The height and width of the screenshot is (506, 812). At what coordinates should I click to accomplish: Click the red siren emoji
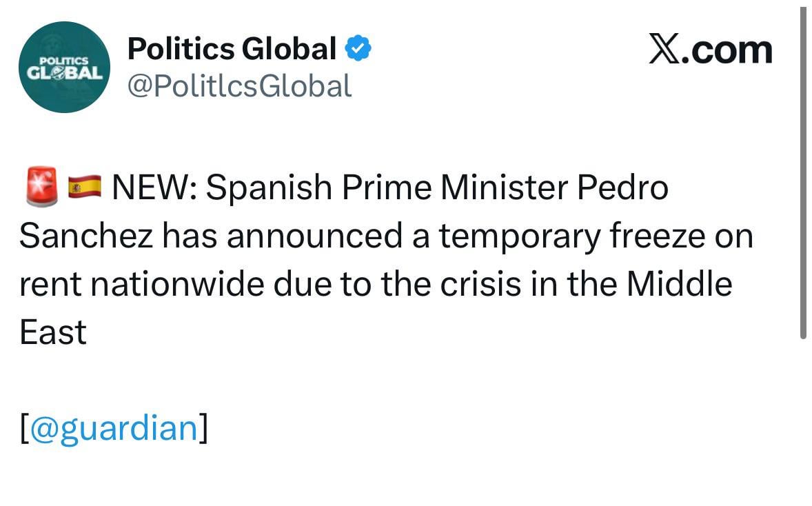click(41, 186)
